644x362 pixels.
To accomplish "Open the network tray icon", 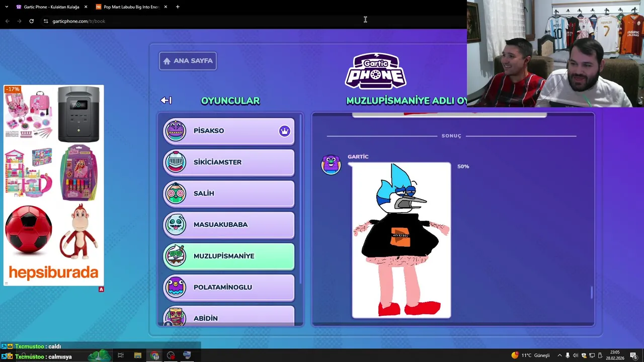I will pos(592,355).
